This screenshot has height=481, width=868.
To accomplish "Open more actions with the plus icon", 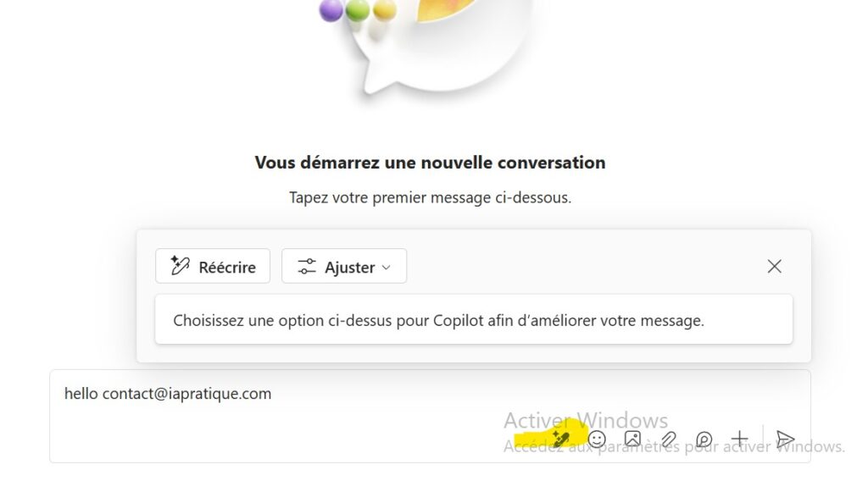I will click(x=739, y=439).
